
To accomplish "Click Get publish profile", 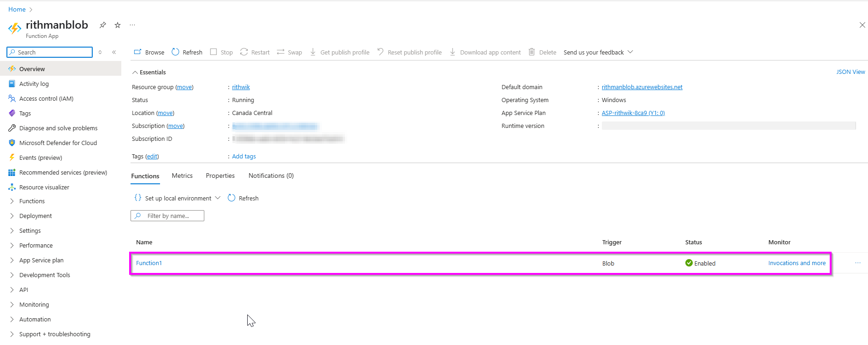I will coord(339,52).
